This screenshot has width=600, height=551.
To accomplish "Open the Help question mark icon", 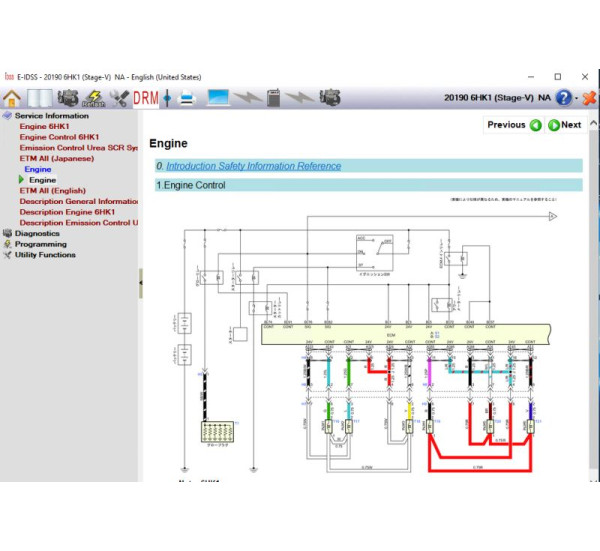I will (x=564, y=98).
